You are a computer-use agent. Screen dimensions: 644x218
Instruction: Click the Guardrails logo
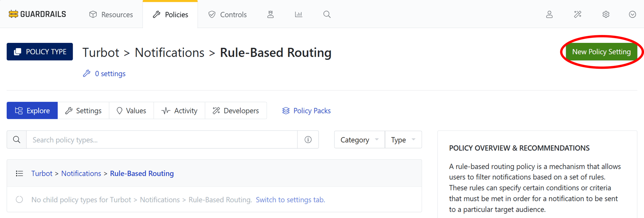[37, 14]
